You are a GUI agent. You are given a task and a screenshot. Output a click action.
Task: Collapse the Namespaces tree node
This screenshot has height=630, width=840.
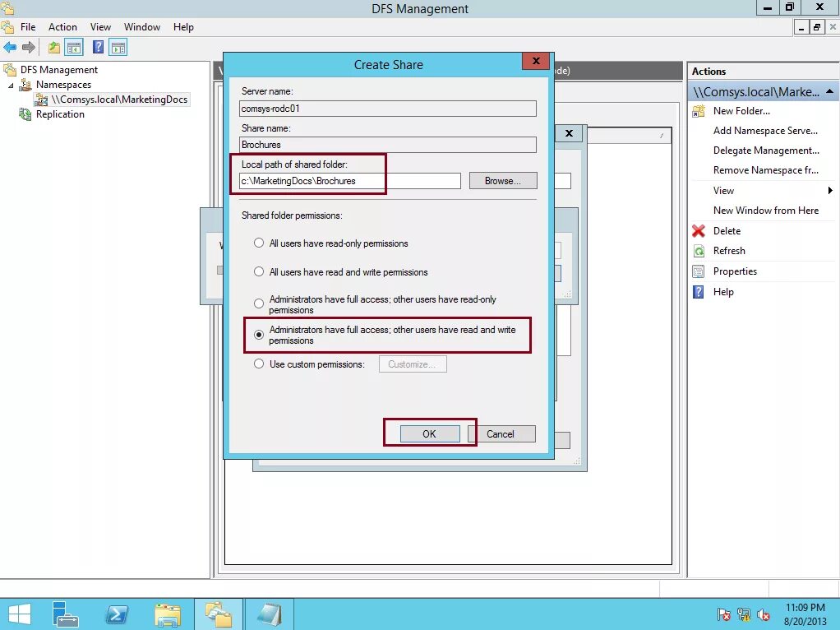pyautogui.click(x=11, y=85)
